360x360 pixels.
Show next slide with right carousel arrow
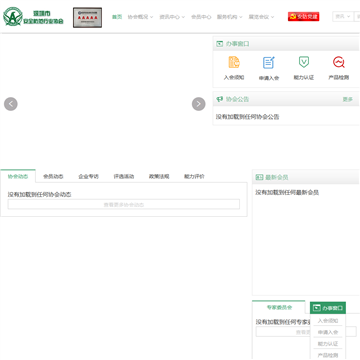coord(199,104)
